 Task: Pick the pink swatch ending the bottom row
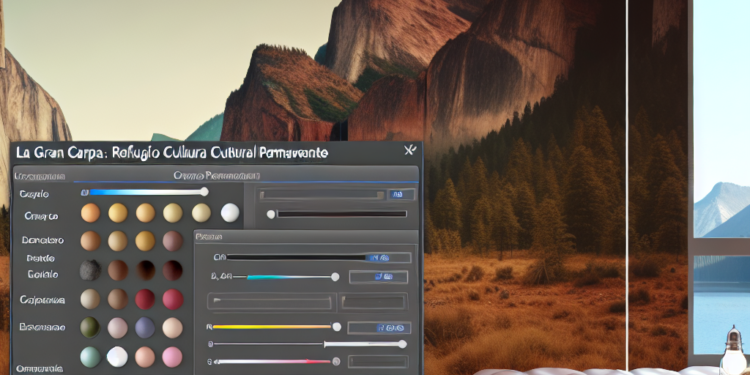tap(173, 357)
